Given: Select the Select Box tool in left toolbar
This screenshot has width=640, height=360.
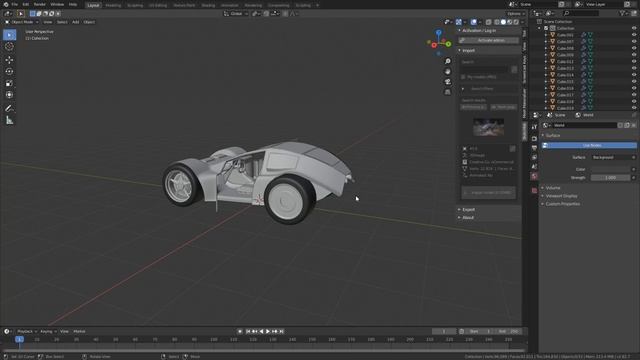Looking at the screenshot, I should click(x=9, y=35).
